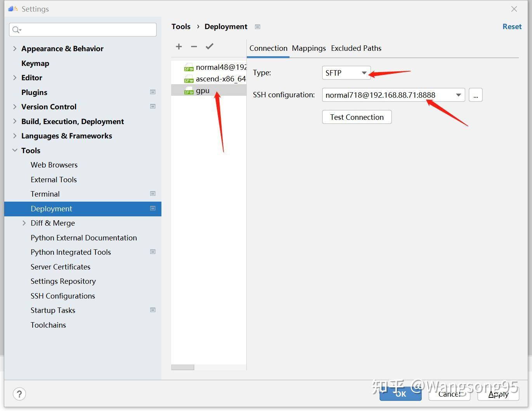Click the Test Connection button
Image resolution: width=532 pixels, height=411 pixels.
tap(357, 117)
